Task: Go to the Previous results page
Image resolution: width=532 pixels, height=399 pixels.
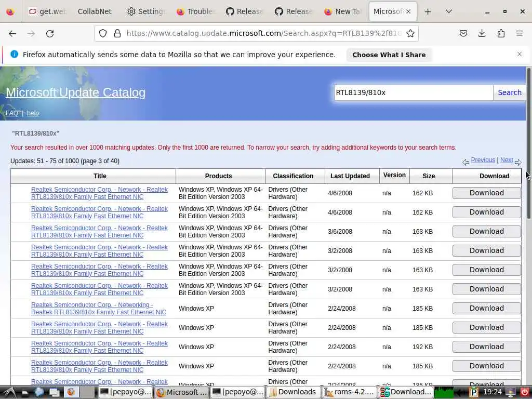Action: [483, 160]
